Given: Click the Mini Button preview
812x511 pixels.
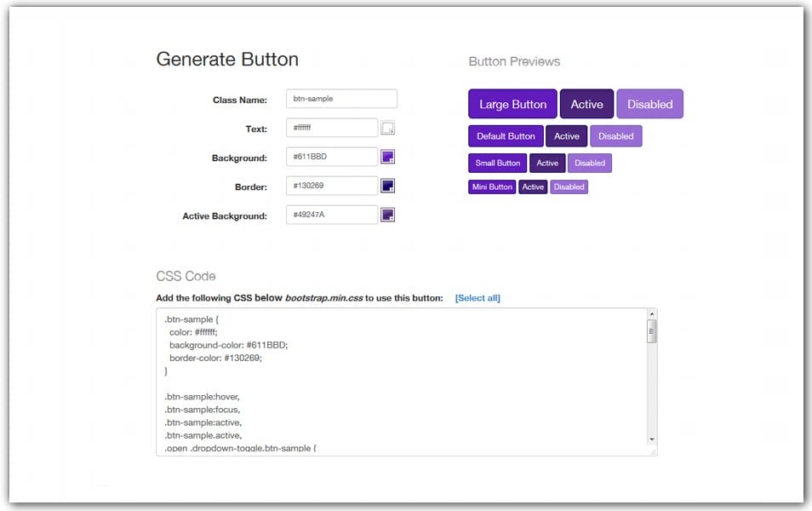Looking at the screenshot, I should pyautogui.click(x=491, y=187).
